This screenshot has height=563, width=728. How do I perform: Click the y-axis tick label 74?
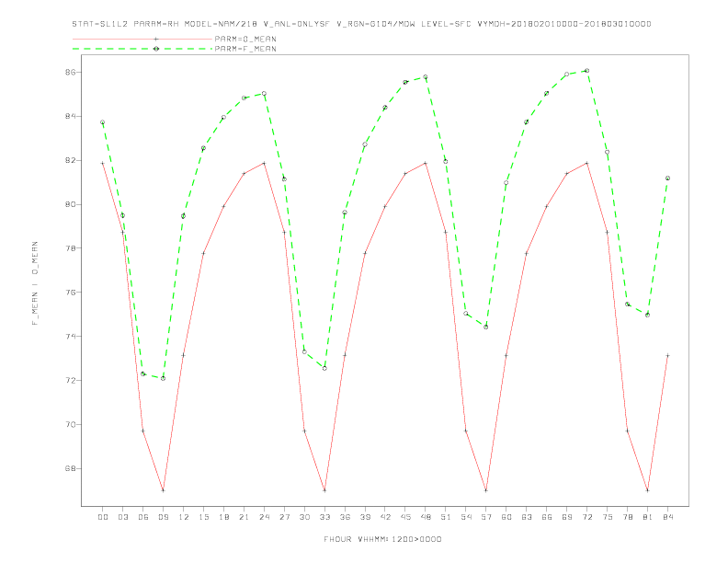click(71, 337)
